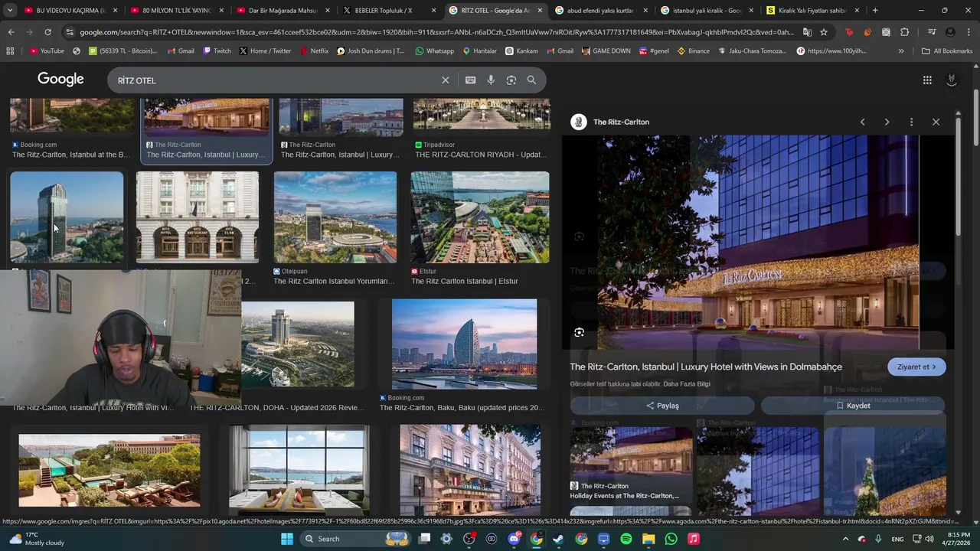Open the Chrome extensions puzzle menu

904,32
